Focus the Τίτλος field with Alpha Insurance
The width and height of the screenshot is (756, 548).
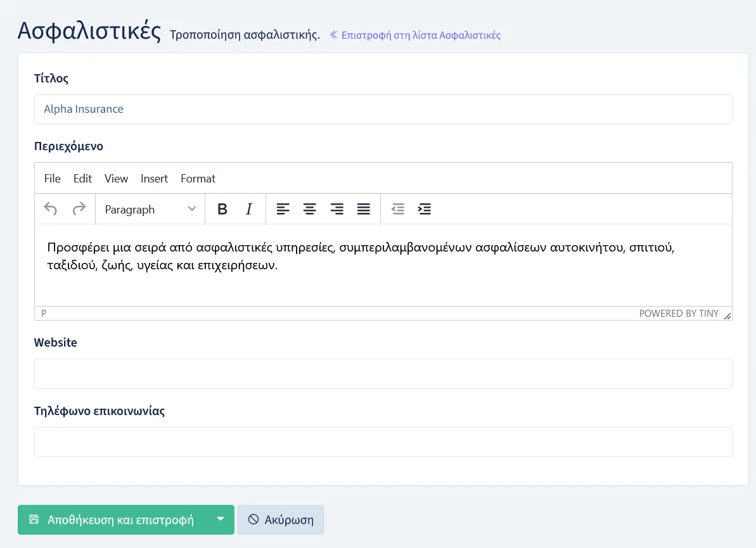pyautogui.click(x=383, y=110)
